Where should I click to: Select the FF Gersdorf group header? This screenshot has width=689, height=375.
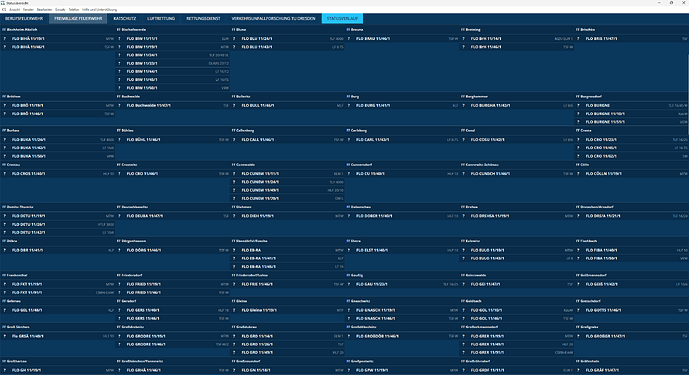point(127,301)
